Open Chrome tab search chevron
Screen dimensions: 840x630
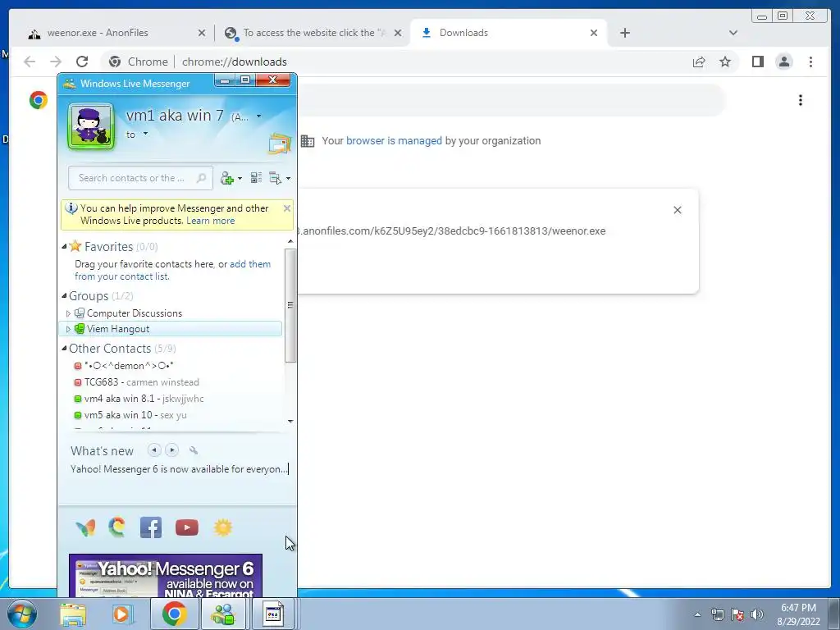(x=733, y=33)
